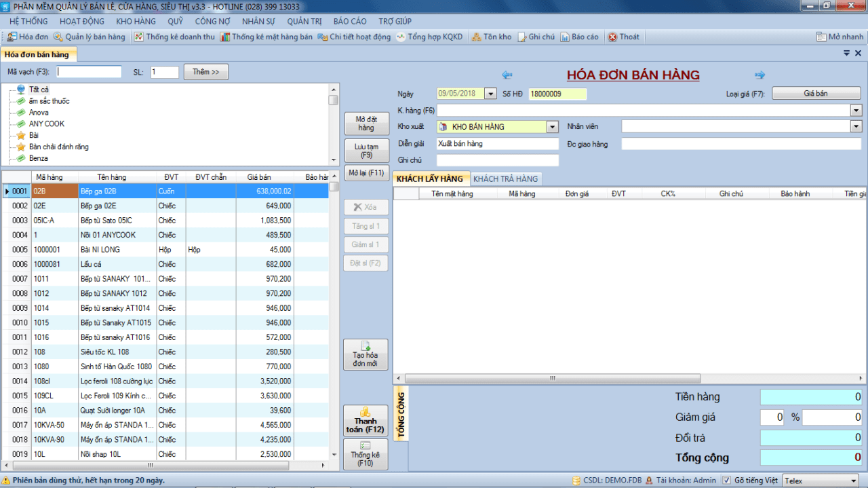
Task: Select the Anova category in tree
Action: click(39, 113)
